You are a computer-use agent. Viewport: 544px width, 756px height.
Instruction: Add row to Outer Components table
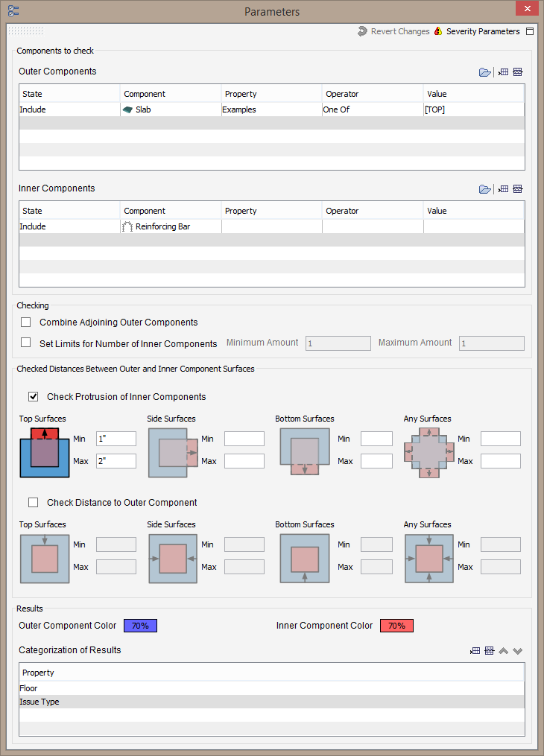(503, 72)
